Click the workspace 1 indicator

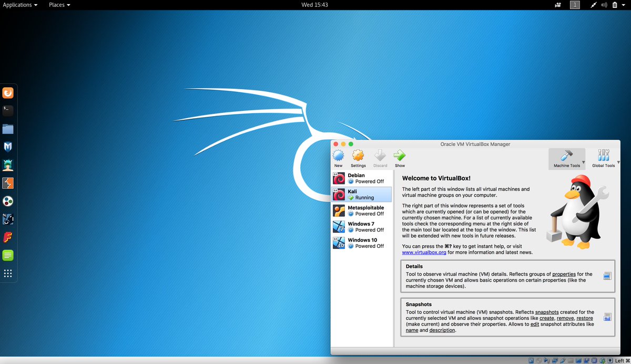tap(575, 5)
